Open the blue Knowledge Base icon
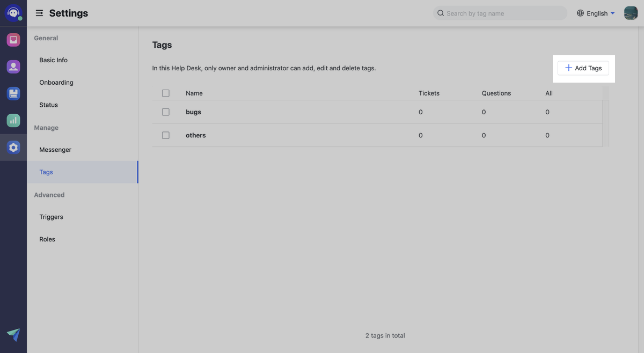This screenshot has height=353, width=644. pos(13,93)
